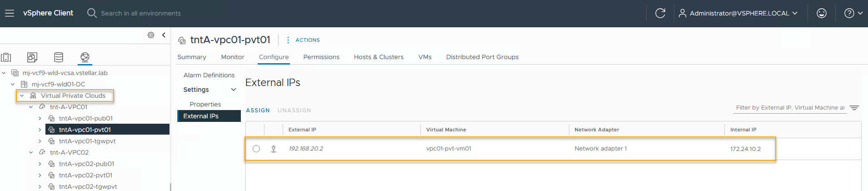Collapse the Settings section in Configure
Image resolution: width=868 pixels, height=191 pixels.
point(234,90)
